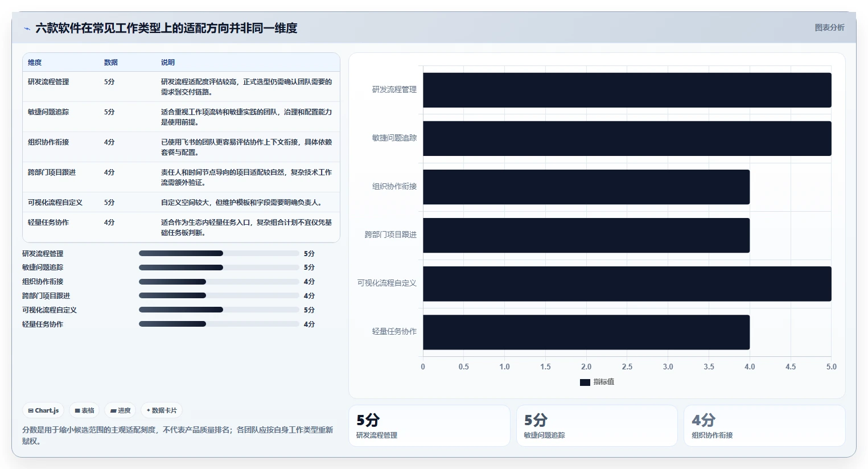Click the 敏捷问题追踪 chart bar
Screen dimensions: 868x469
pos(627,138)
